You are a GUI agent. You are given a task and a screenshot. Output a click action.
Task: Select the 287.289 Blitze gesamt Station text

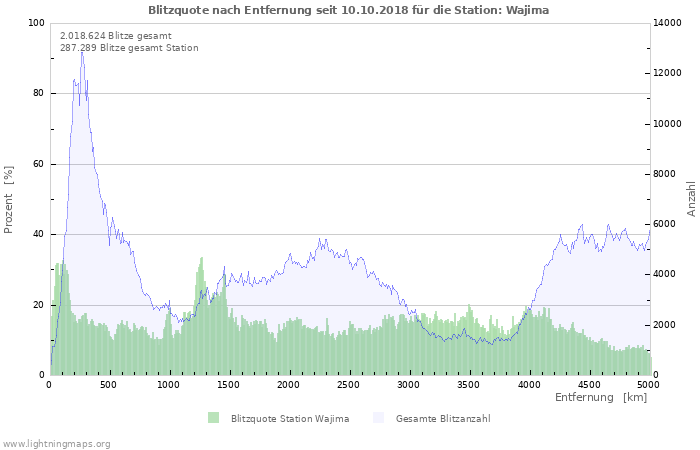click(129, 48)
